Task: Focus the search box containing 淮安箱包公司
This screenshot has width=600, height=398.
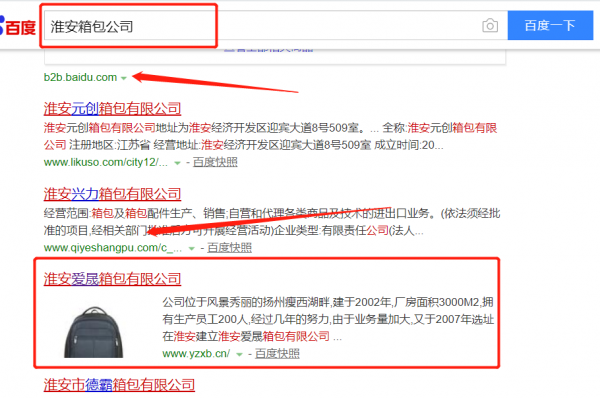Action: coord(276,26)
